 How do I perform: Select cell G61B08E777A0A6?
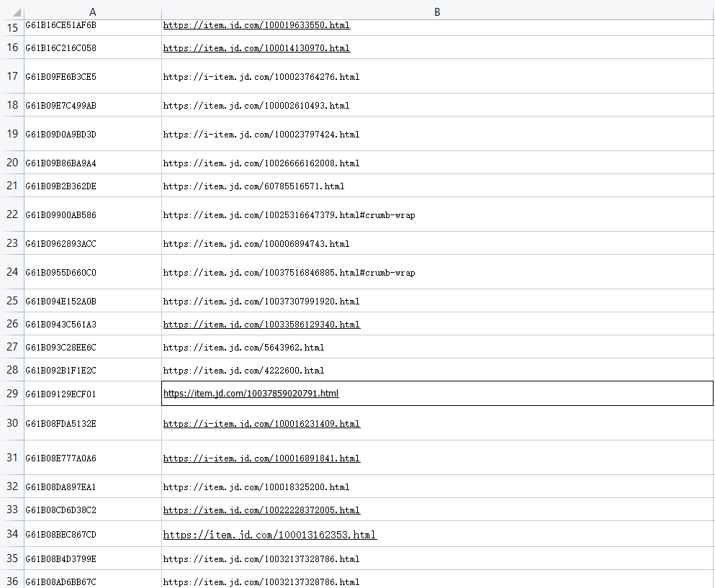pos(93,458)
